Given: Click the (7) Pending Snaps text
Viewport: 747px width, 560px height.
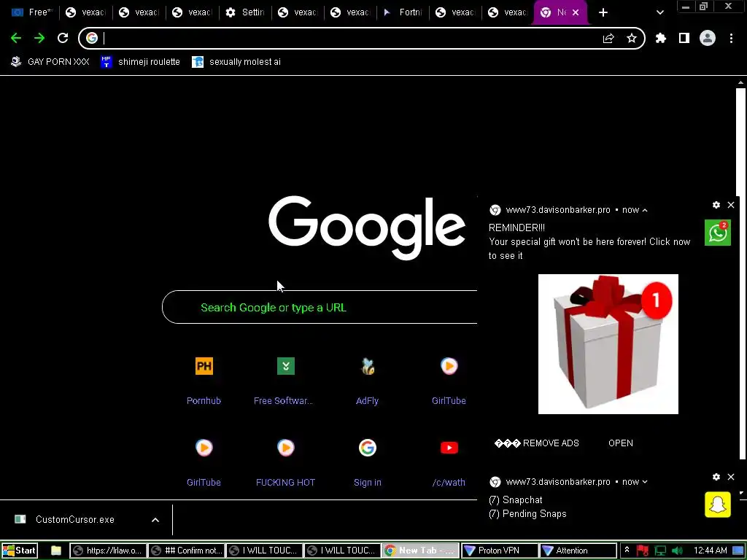Looking at the screenshot, I should (527, 514).
